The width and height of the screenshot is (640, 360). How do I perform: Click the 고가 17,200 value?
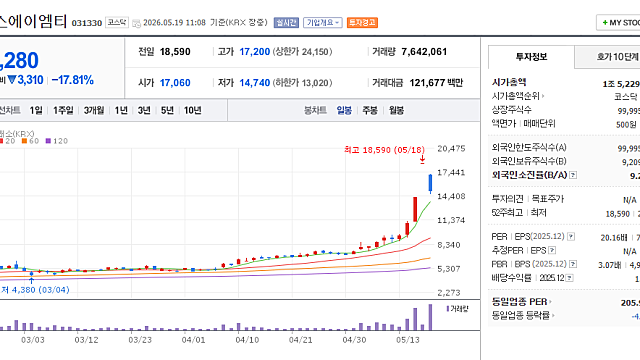(x=255, y=52)
